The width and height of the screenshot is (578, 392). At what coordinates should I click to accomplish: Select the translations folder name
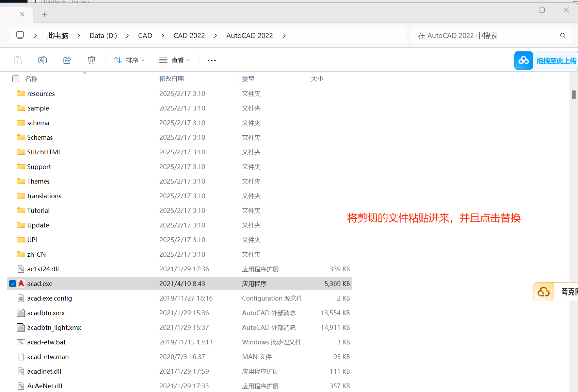click(x=44, y=196)
